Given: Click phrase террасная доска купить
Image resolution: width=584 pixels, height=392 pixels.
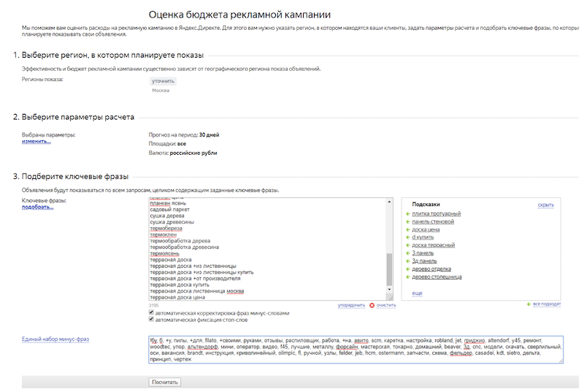Looking at the screenshot, I should pyautogui.click(x=180, y=285).
